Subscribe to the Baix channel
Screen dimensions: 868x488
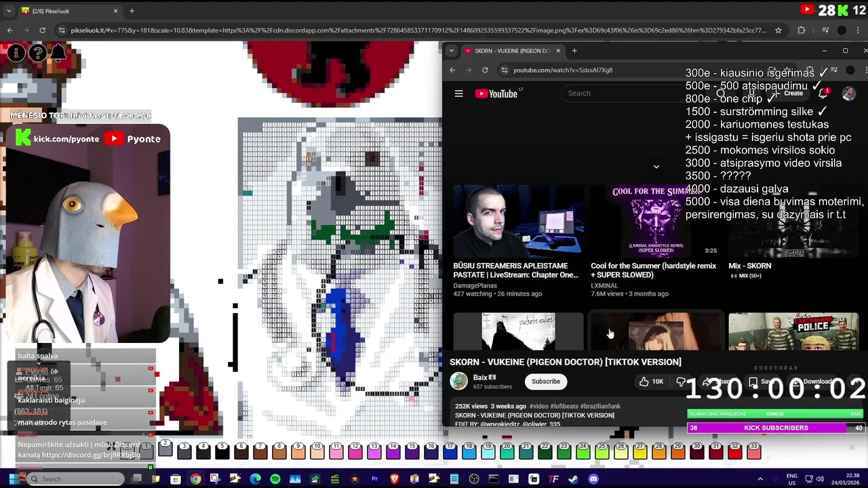click(x=546, y=382)
